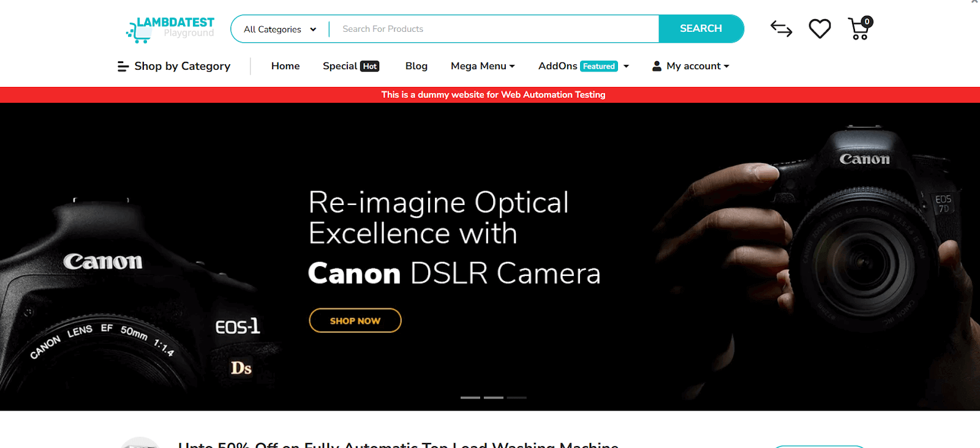Click the SEARCH button

coord(701,29)
